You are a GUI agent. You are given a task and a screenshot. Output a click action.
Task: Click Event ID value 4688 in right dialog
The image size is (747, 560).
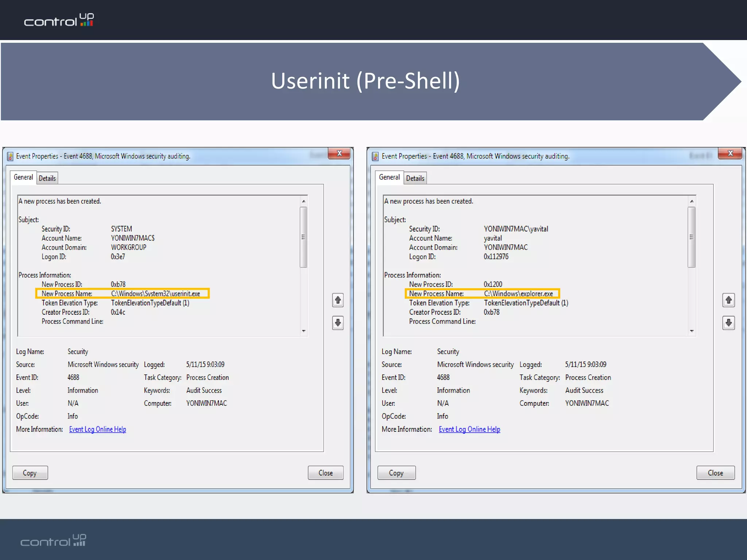[x=443, y=378]
